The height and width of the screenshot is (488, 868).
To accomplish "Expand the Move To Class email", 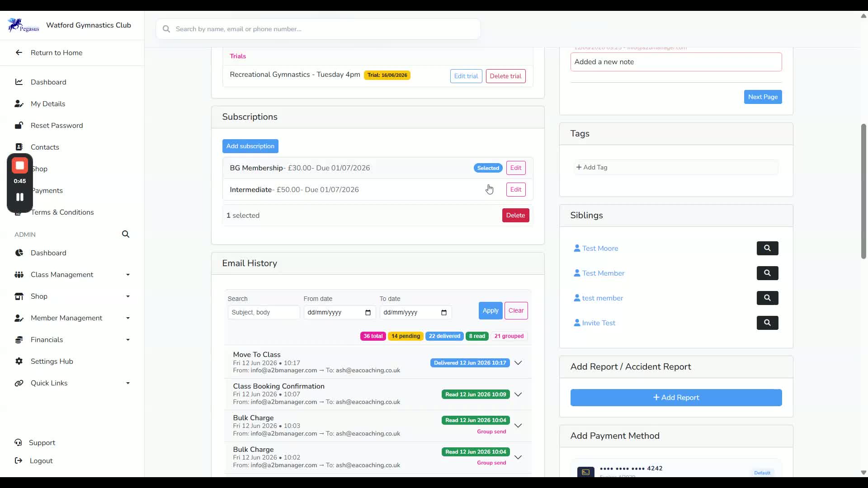I will coord(518,363).
